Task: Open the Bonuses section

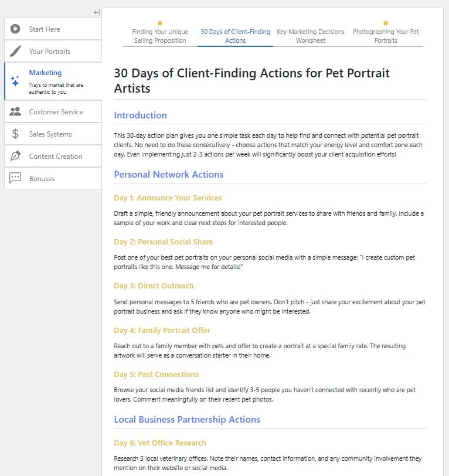Action: point(53,178)
